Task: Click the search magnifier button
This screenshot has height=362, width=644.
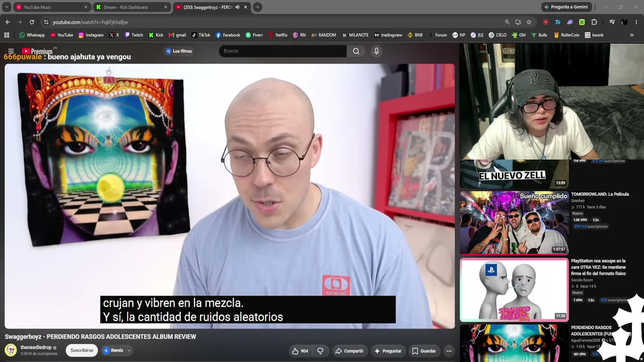Action: (x=356, y=51)
